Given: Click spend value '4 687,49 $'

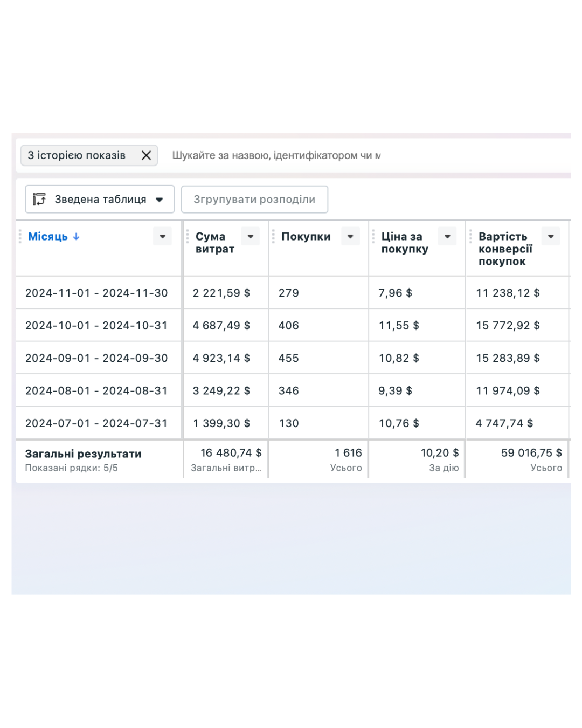Looking at the screenshot, I should (x=221, y=326).
